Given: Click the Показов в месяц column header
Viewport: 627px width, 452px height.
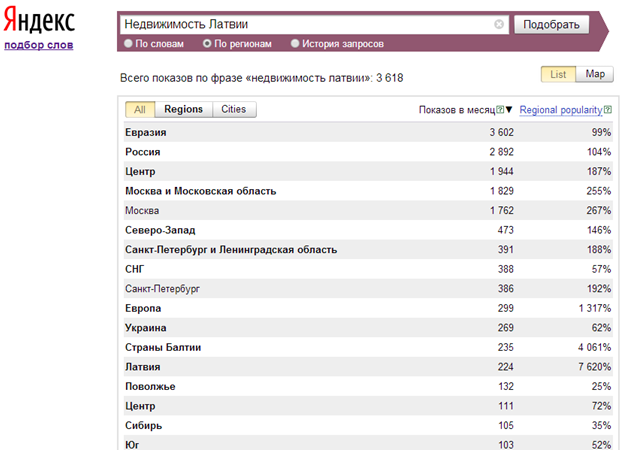Looking at the screenshot, I should point(457,110).
